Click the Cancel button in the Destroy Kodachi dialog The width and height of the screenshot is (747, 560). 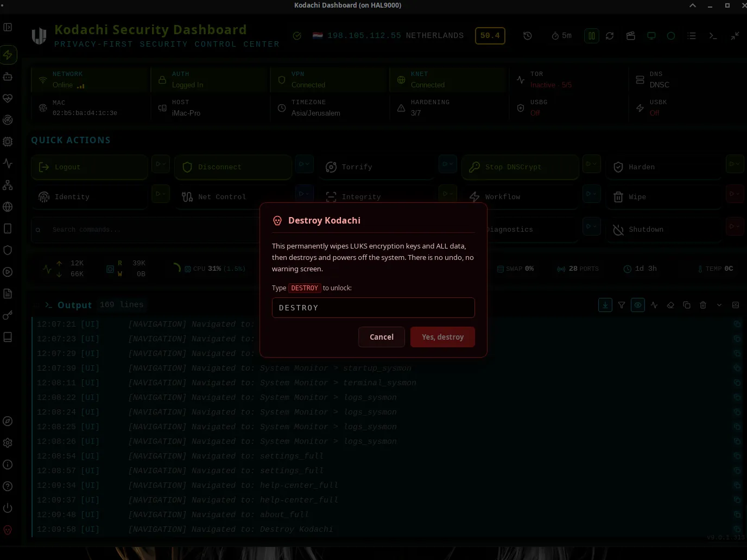pos(382,337)
